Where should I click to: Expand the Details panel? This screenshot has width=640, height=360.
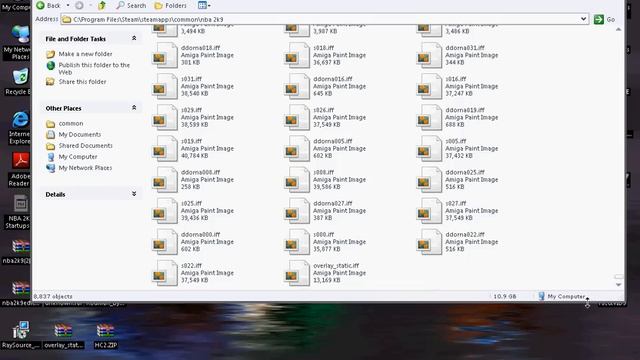coord(134,194)
